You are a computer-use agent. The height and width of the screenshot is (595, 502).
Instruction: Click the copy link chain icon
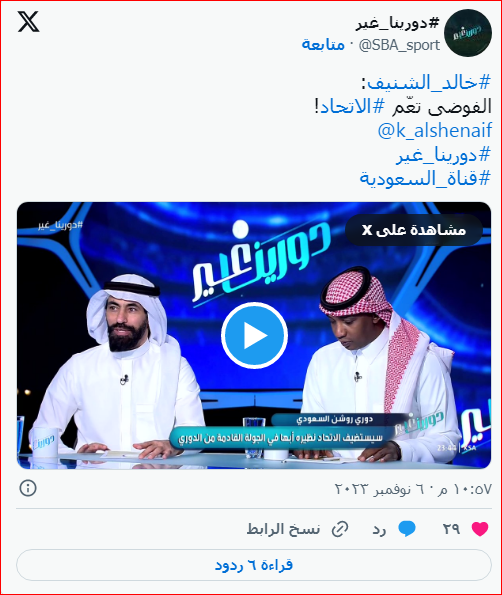(340, 529)
